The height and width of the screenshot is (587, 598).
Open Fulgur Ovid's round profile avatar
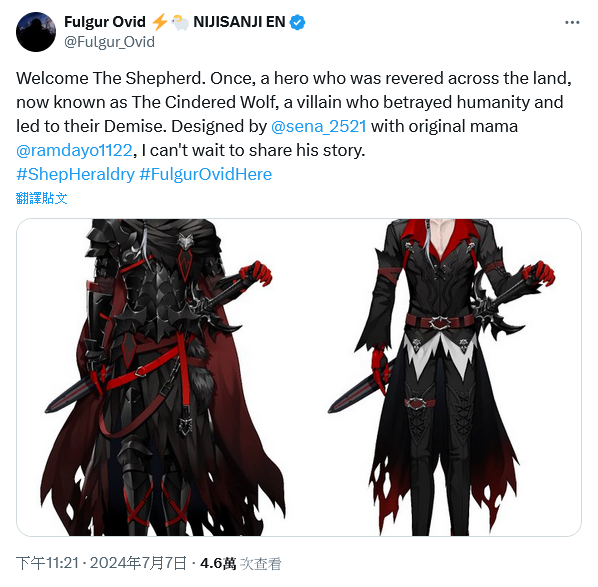tap(36, 32)
